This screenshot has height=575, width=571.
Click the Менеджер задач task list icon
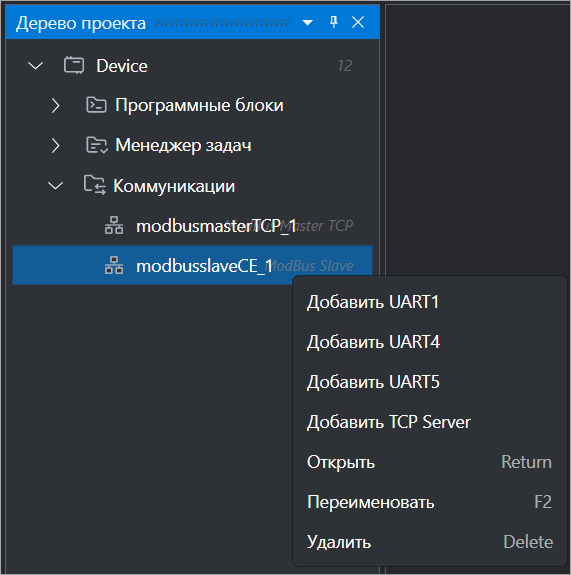(96, 145)
